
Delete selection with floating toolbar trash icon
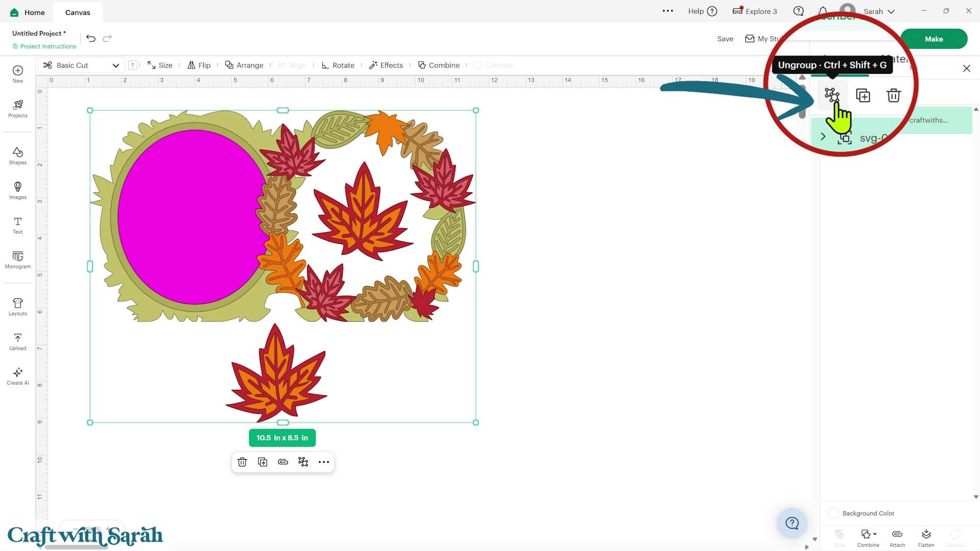coord(242,462)
